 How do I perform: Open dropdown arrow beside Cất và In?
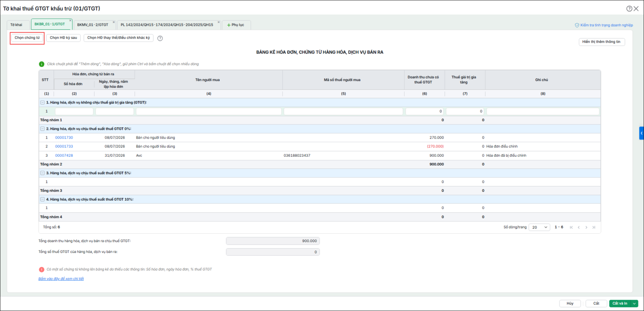(x=635, y=303)
